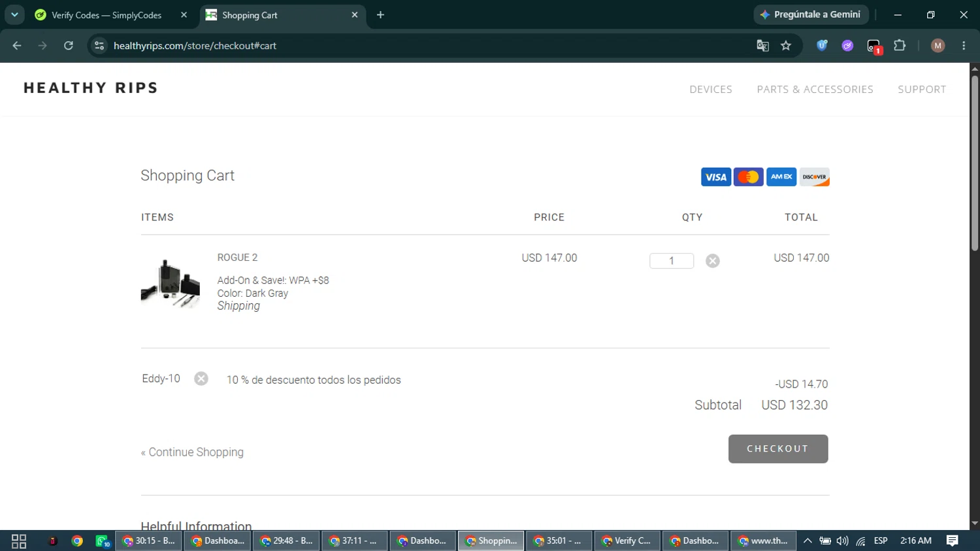The width and height of the screenshot is (980, 551).
Task: Go back to the previous page
Action: 17,46
